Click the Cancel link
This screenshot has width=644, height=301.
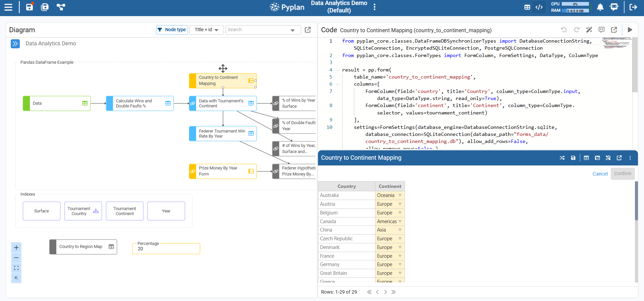tap(600, 174)
